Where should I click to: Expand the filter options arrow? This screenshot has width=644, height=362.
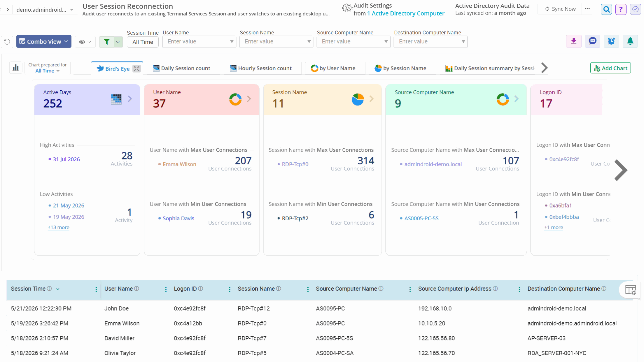point(118,42)
